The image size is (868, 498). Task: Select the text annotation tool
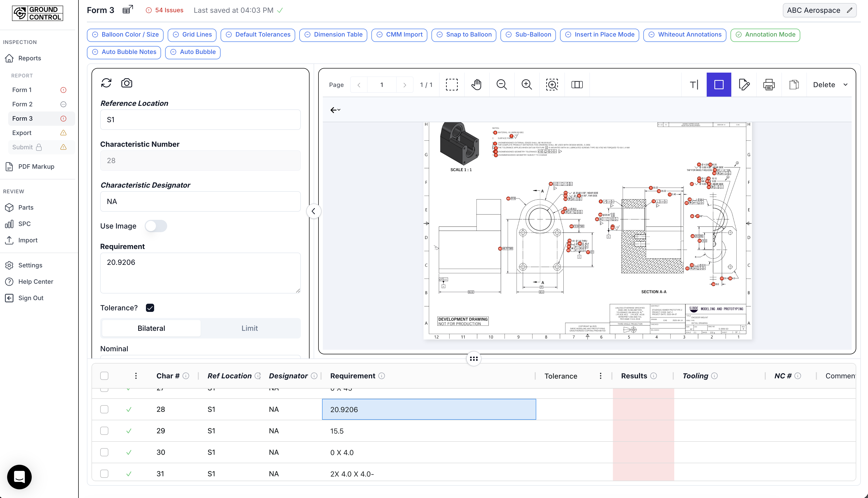point(694,84)
